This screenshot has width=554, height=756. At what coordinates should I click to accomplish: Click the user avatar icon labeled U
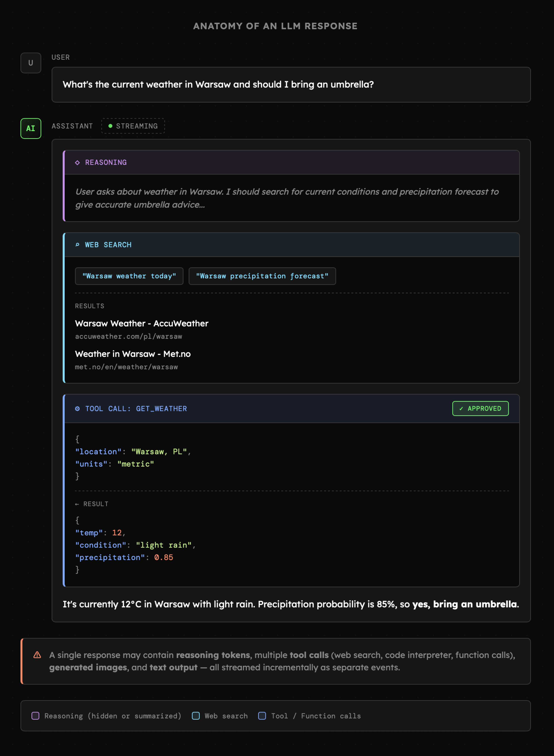tap(30, 63)
